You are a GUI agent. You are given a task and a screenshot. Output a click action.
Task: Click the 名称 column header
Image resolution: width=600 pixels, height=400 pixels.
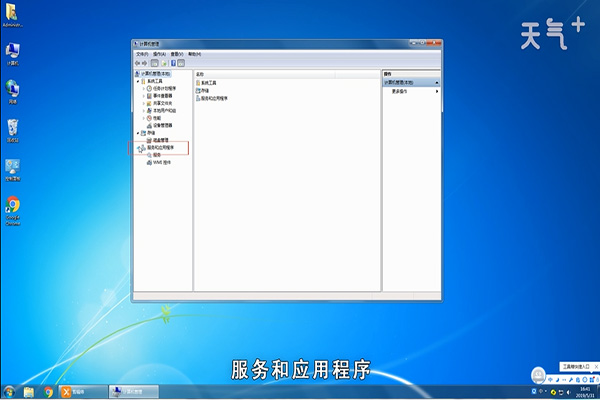265,74
